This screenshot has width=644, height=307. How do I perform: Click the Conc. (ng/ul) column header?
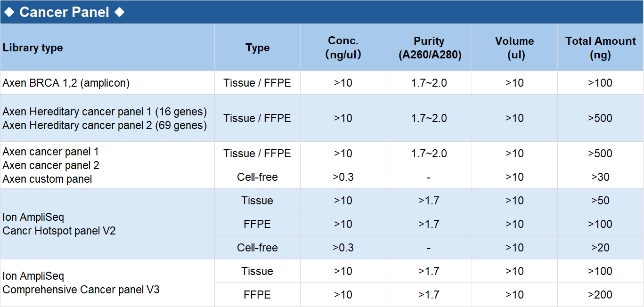[x=343, y=48]
